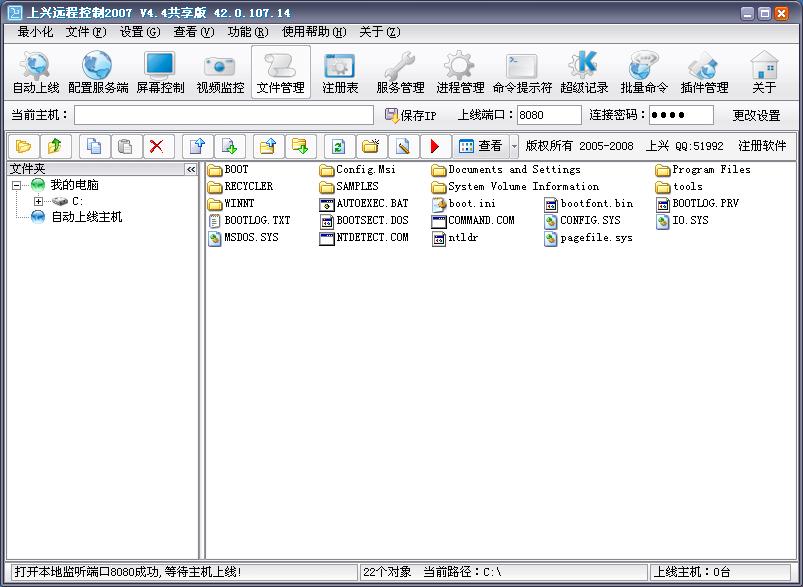This screenshot has height=587, width=803.
Task: Open the 使用帮助 help menu
Action: point(313,32)
